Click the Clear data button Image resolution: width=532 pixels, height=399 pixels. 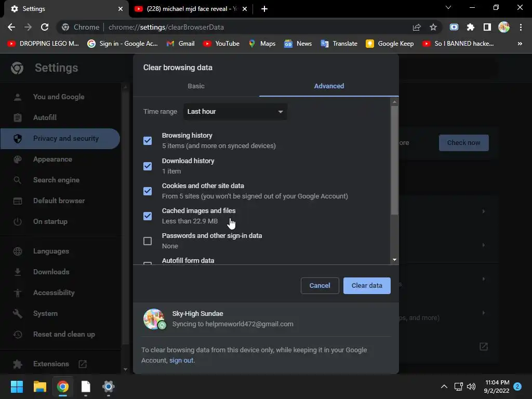(367, 286)
